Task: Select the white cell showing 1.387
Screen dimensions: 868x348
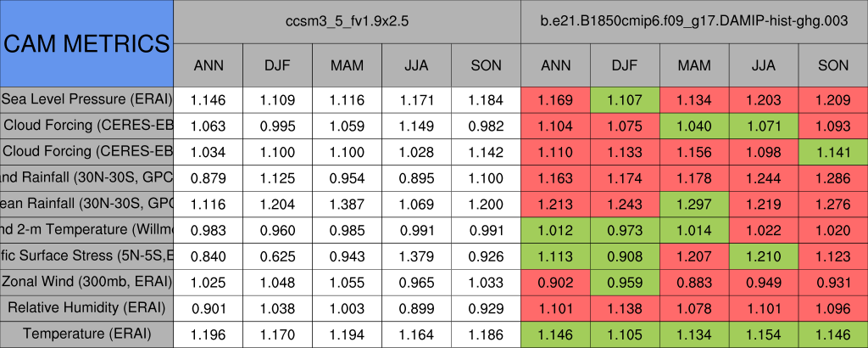Action: [347, 204]
